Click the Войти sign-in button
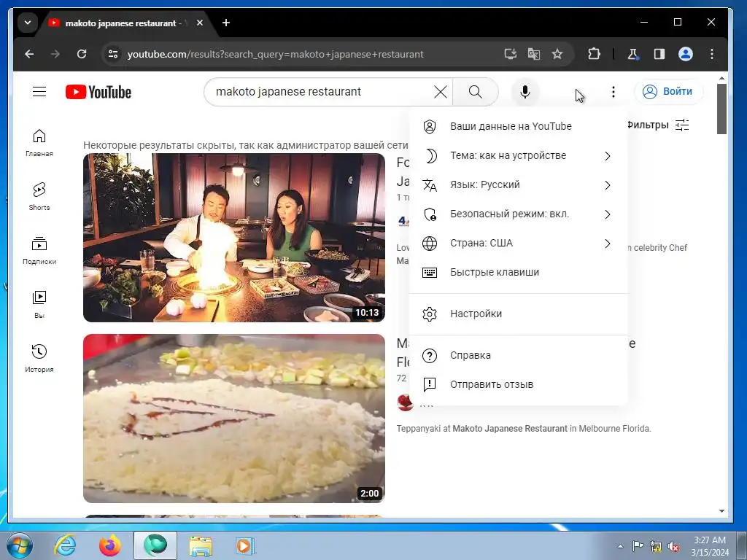The image size is (747, 560). point(668,91)
